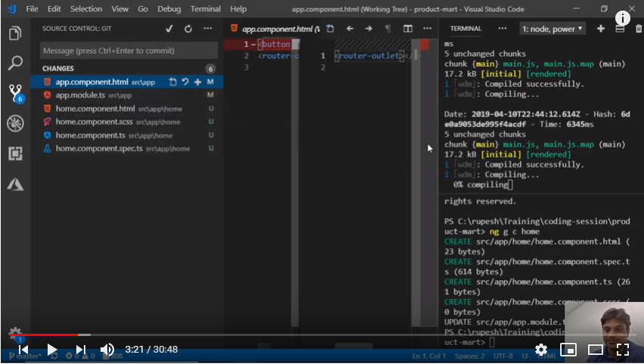The height and width of the screenshot is (364, 644).
Task: Open the Edit menu
Action: 54,8
